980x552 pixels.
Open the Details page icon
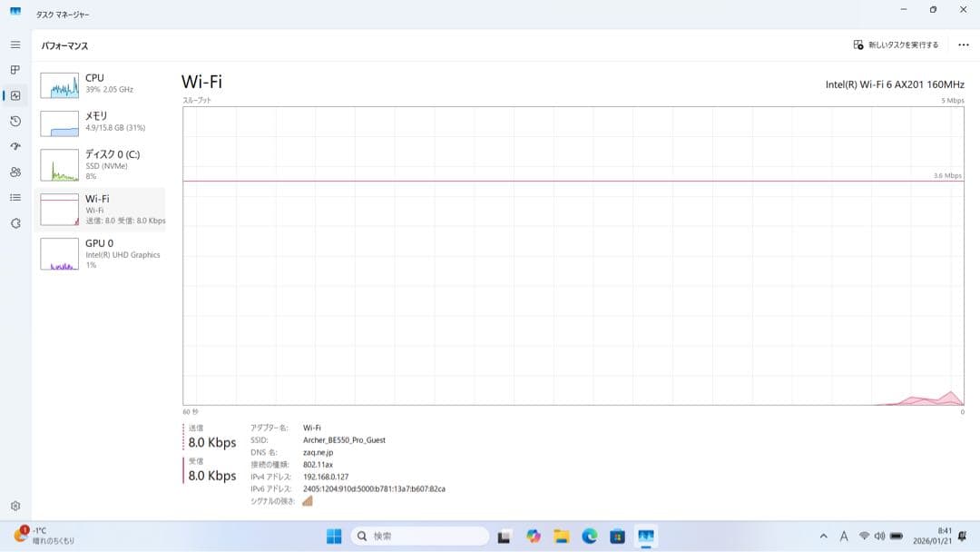[15, 197]
